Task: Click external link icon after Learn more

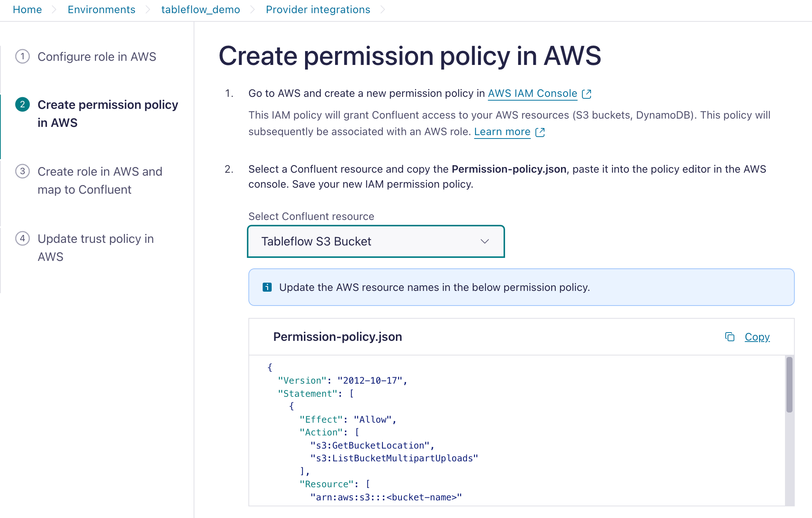Action: coord(540,132)
